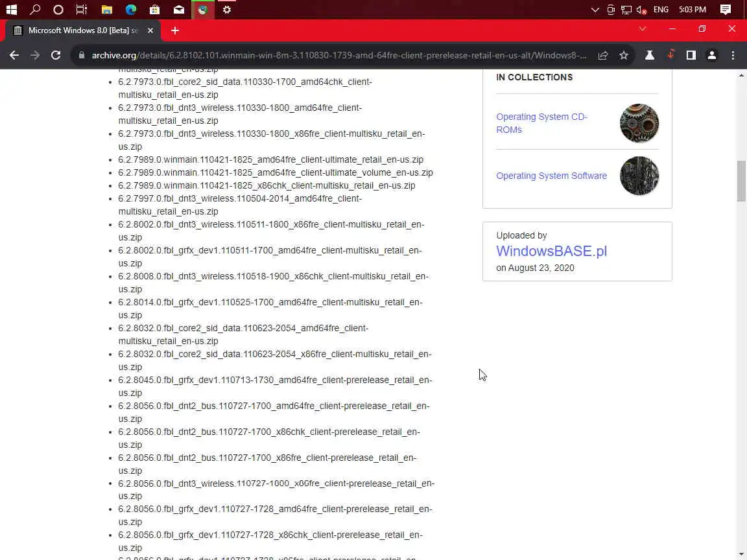Open Settings gear in taskbar
The height and width of the screenshot is (560, 747).
227,10
